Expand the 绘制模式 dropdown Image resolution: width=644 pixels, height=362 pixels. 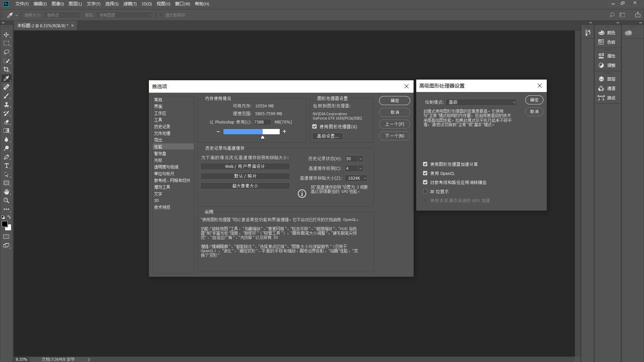(481, 102)
